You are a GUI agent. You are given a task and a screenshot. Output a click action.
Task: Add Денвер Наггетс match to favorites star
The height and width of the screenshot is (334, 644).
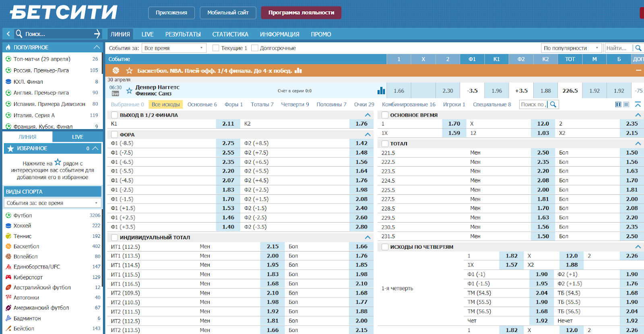tap(129, 91)
